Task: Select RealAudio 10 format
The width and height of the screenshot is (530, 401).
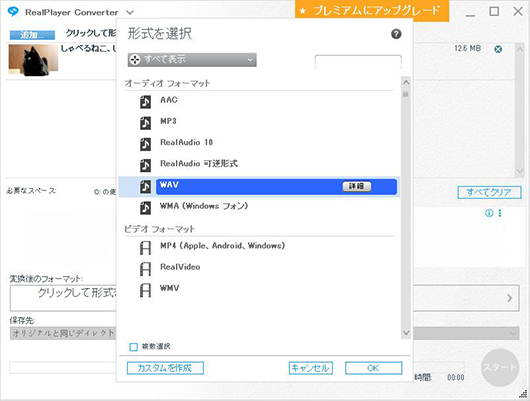Action: (186, 142)
